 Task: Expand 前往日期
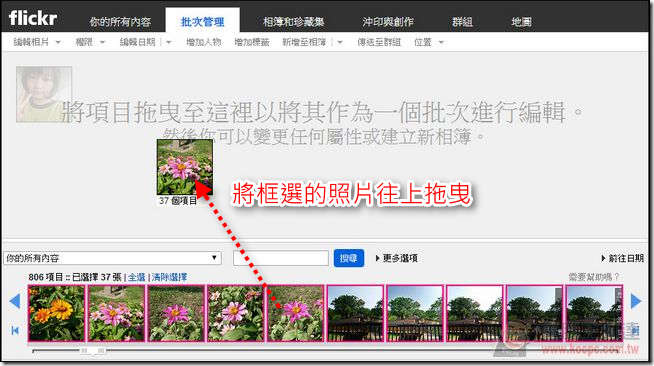tap(622, 258)
